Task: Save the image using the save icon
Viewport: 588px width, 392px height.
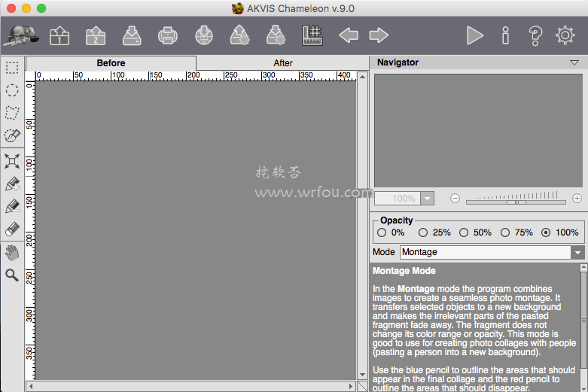Action: click(132, 35)
